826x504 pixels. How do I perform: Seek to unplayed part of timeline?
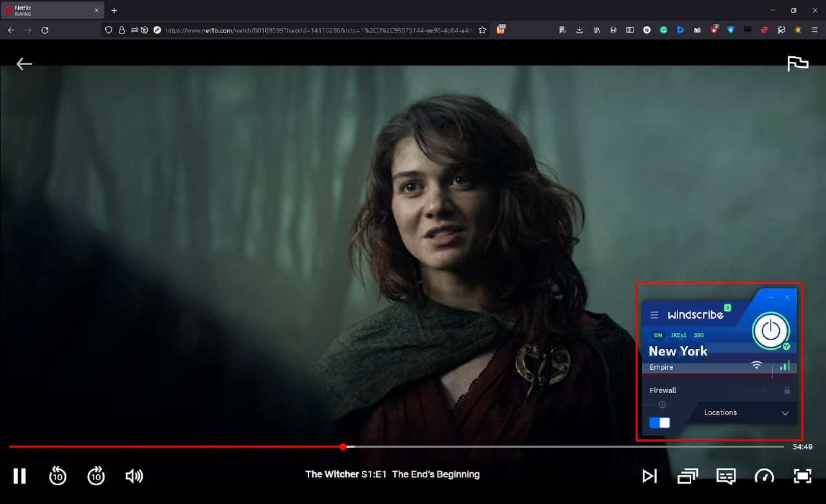point(568,447)
